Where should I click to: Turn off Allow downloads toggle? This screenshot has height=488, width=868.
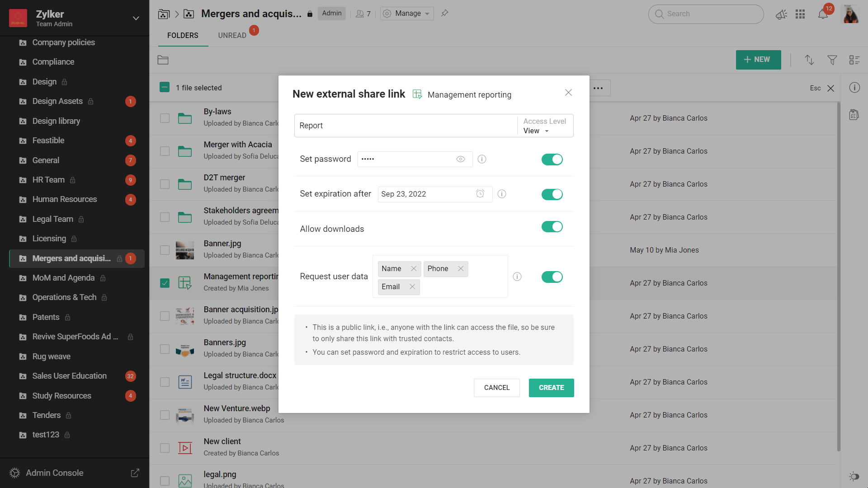point(552,227)
